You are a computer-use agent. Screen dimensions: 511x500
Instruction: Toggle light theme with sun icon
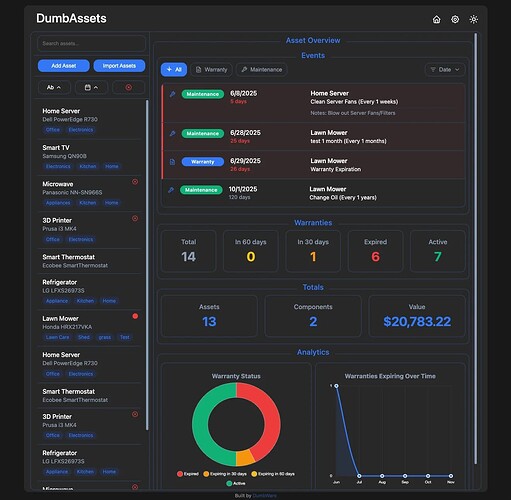(474, 19)
